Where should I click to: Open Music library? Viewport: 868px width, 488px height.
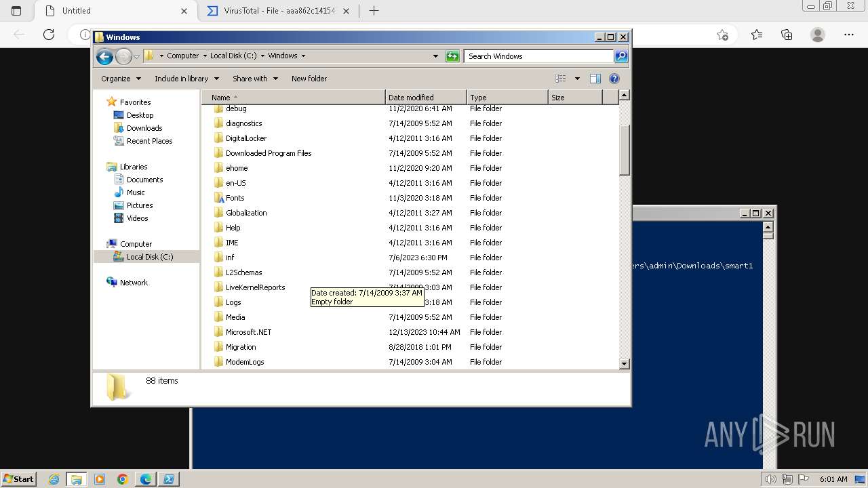pos(136,192)
